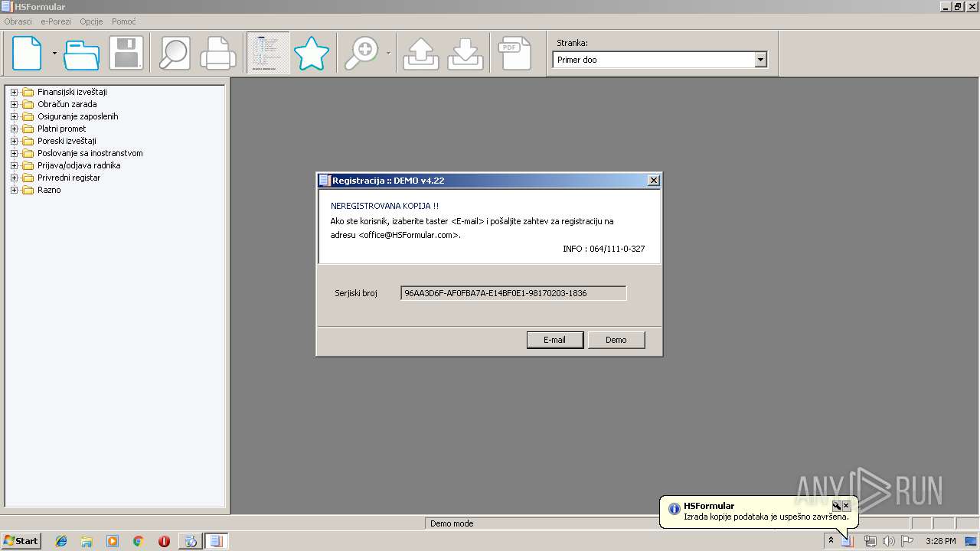
Task: Click the Printer toolbar icon
Action: (218, 54)
